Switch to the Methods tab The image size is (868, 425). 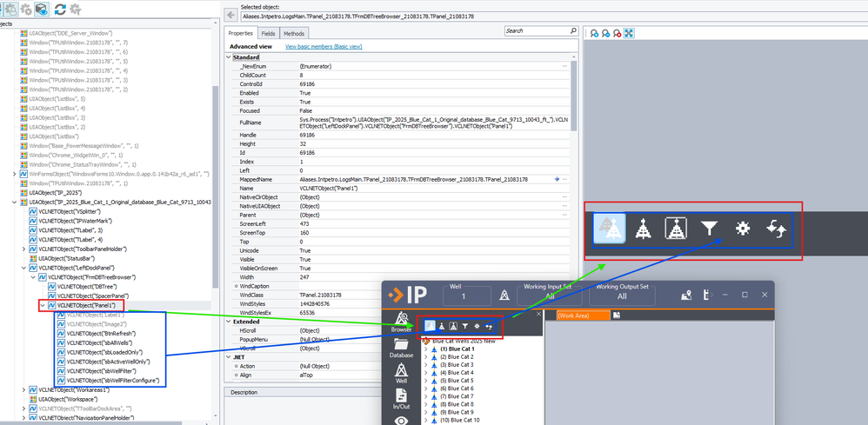click(x=294, y=33)
